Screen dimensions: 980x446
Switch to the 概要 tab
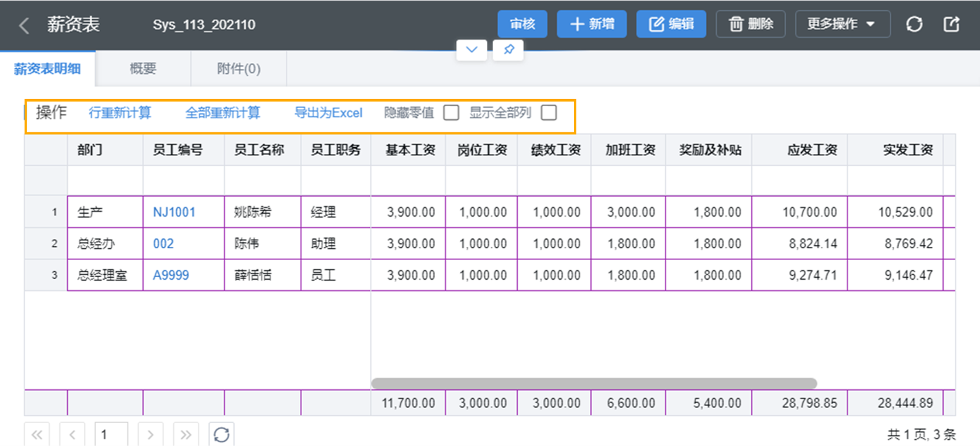pos(143,68)
